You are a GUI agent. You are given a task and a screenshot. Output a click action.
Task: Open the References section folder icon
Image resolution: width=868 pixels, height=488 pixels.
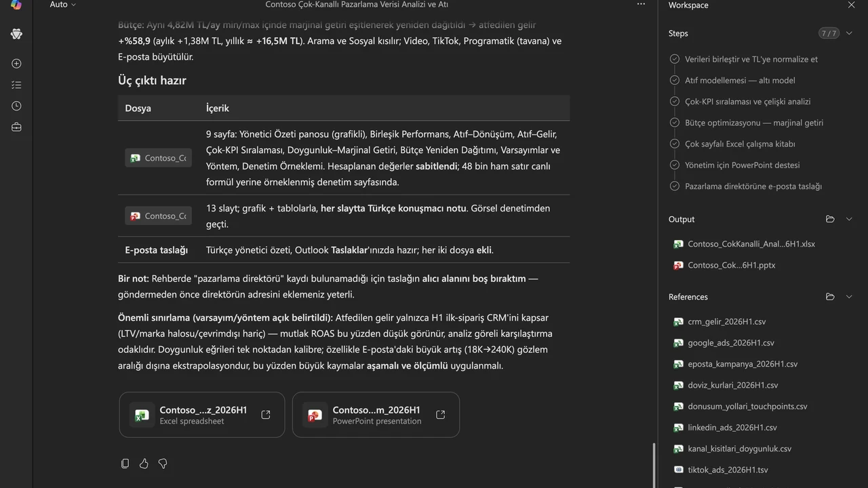click(830, 297)
